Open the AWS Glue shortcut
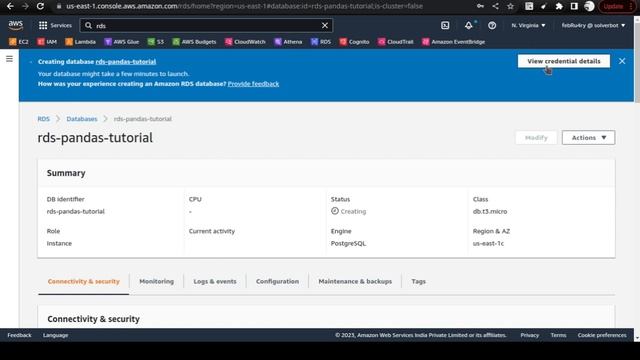 coord(122,42)
